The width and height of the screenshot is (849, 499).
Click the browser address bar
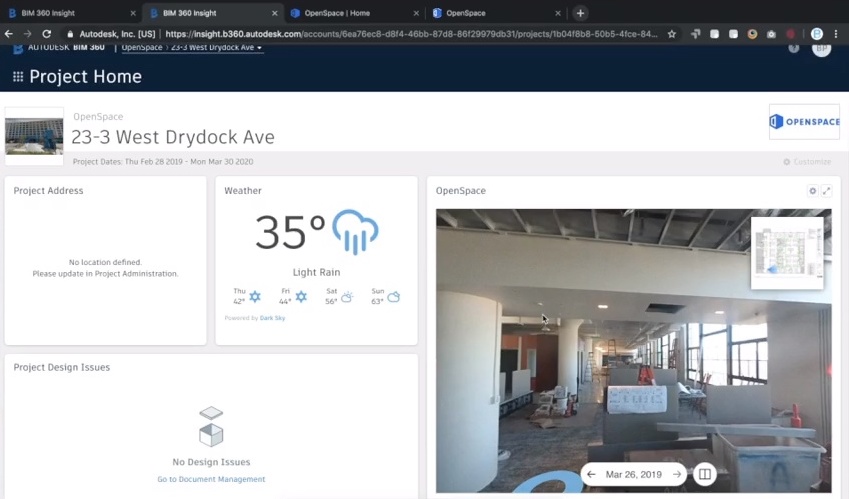tap(400, 33)
